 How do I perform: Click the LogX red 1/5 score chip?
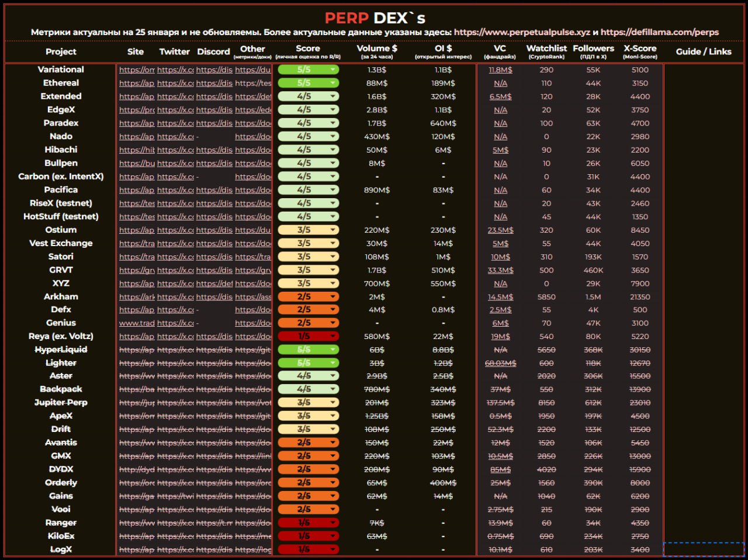(x=308, y=549)
